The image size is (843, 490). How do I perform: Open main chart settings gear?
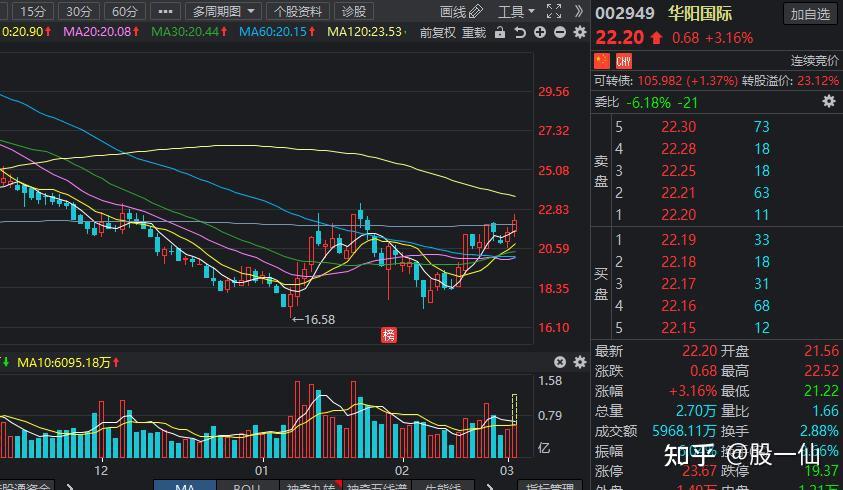578,32
